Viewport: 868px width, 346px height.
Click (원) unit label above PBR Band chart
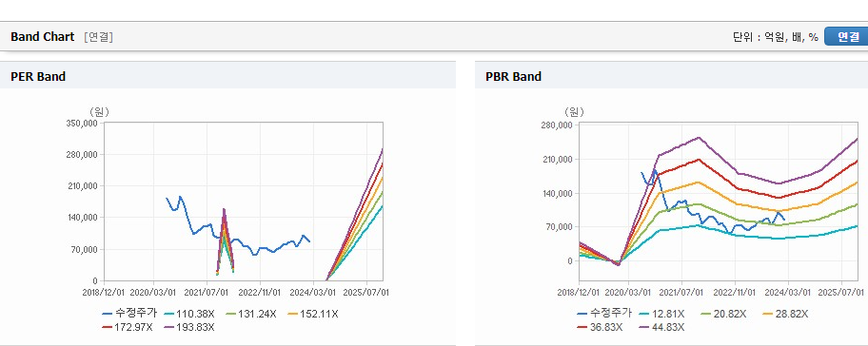(x=575, y=111)
